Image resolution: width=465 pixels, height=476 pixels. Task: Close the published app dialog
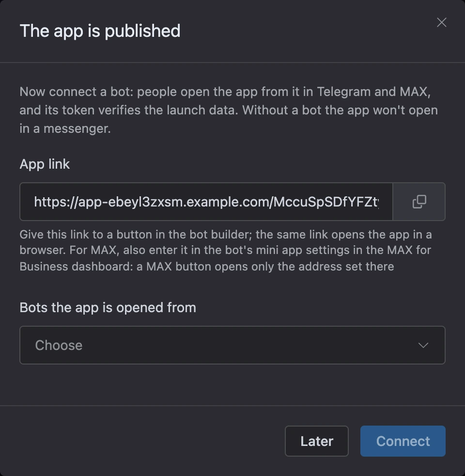pyautogui.click(x=441, y=22)
